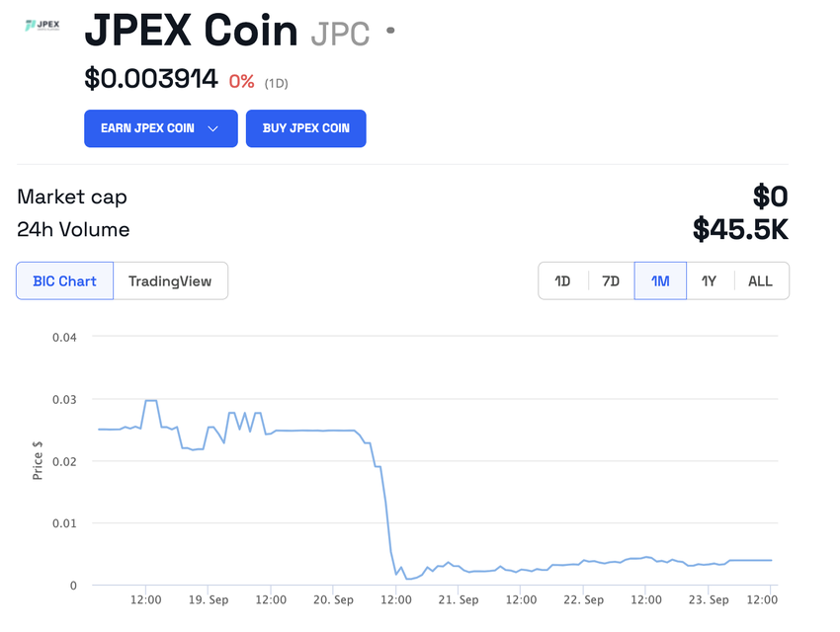
Task: Select the 1Y timeframe
Action: [710, 280]
